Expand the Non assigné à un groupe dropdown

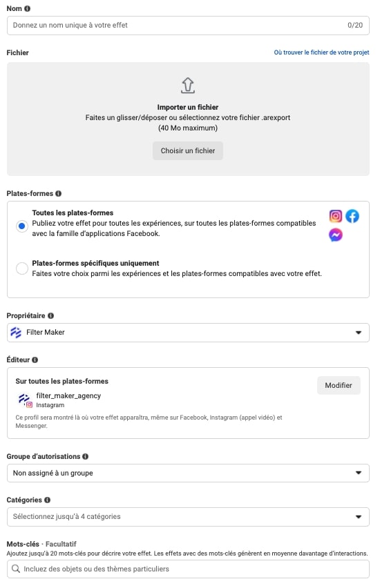(188, 473)
